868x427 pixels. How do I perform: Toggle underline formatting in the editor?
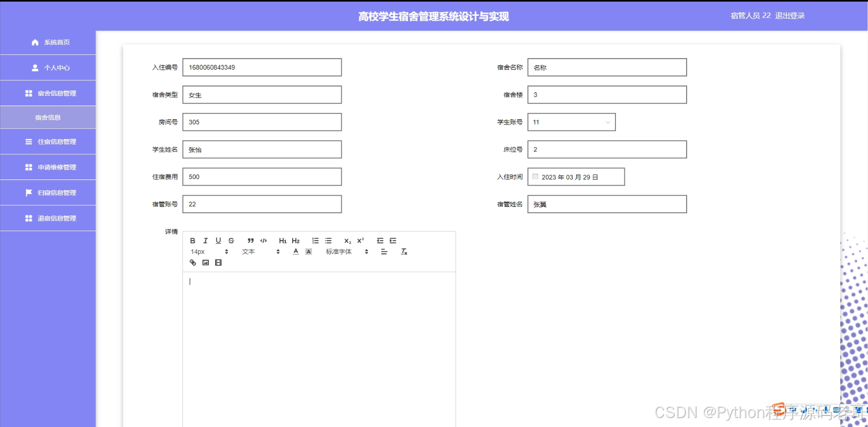[x=218, y=241]
